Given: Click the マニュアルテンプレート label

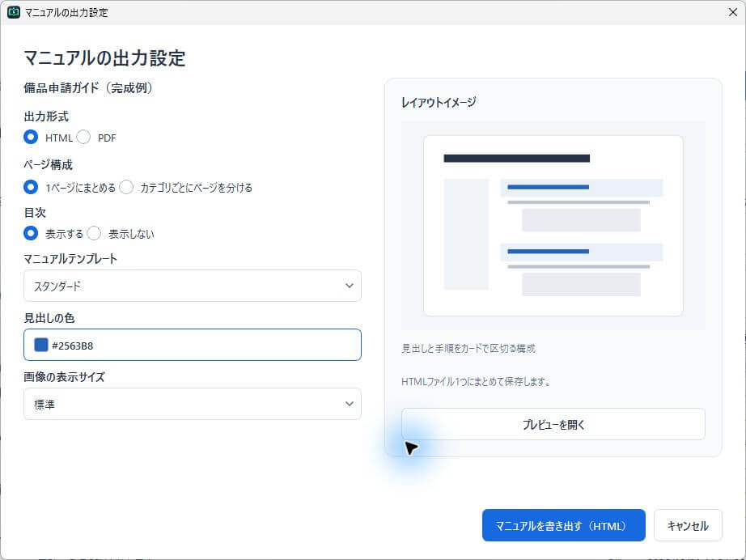Looking at the screenshot, I should [x=70, y=258].
